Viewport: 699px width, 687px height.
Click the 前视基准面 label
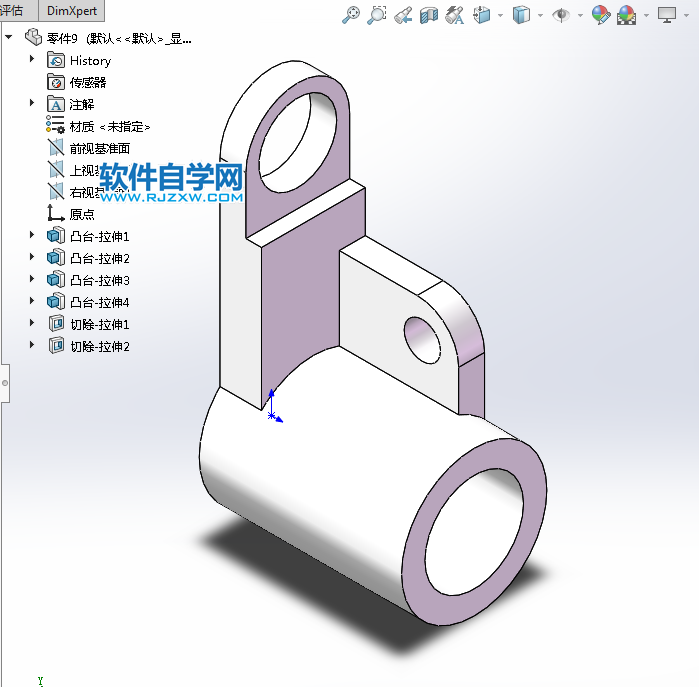100,148
